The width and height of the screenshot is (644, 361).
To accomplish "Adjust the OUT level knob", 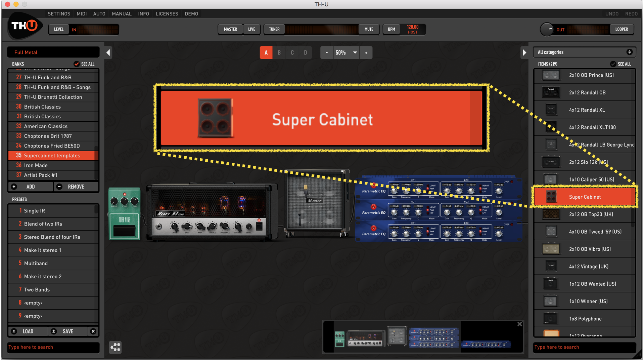I will (547, 29).
